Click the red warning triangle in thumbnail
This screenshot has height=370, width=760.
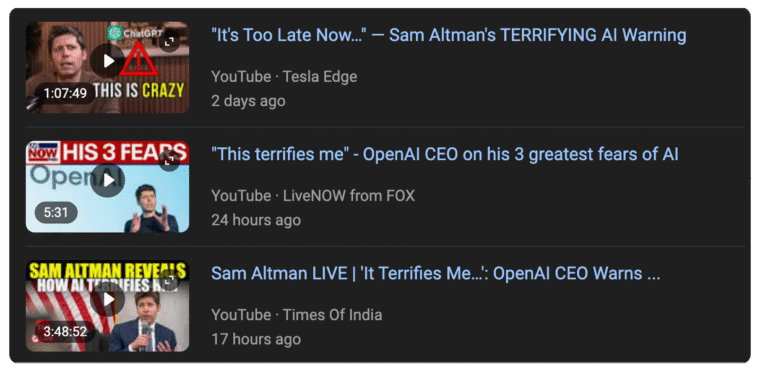point(139,60)
